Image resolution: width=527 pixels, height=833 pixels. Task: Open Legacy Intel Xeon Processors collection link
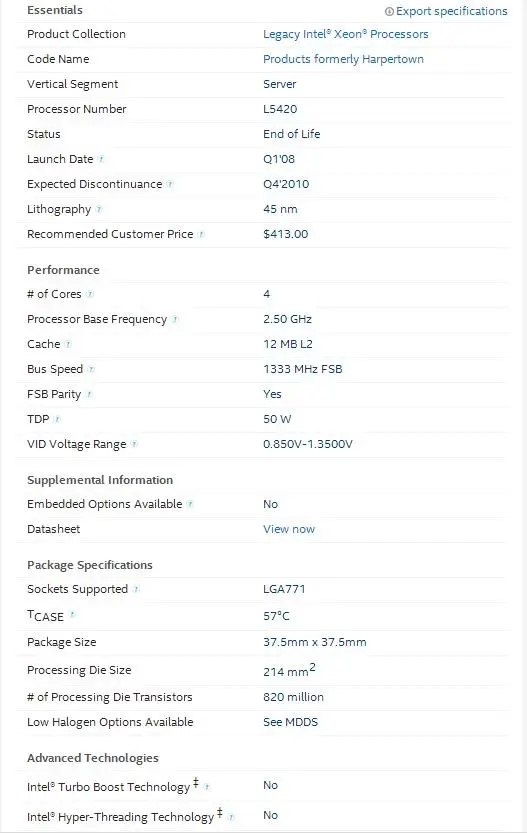coord(345,34)
